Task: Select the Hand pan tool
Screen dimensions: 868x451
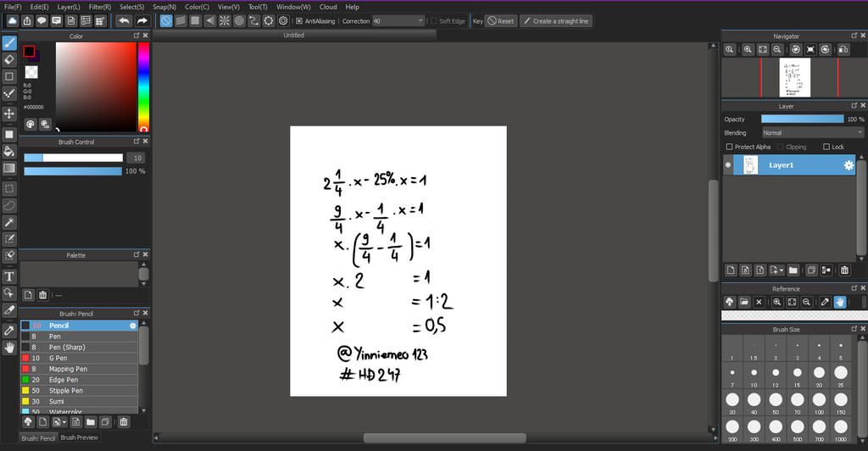Action: coord(9,348)
